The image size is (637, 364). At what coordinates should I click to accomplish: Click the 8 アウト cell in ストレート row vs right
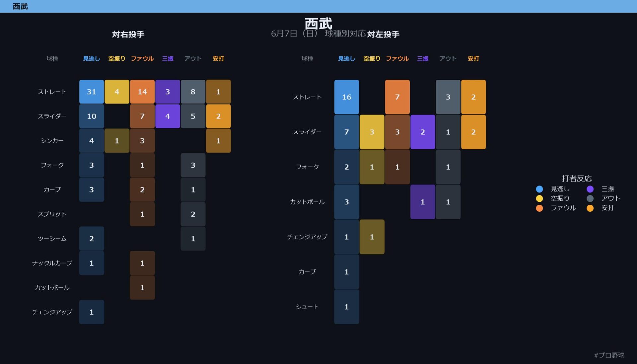coord(193,92)
